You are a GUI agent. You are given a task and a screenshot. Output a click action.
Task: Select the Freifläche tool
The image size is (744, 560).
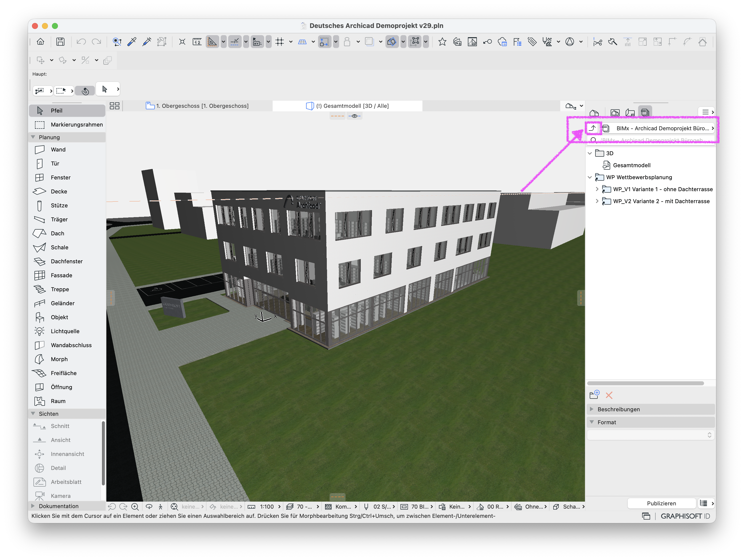click(x=67, y=373)
